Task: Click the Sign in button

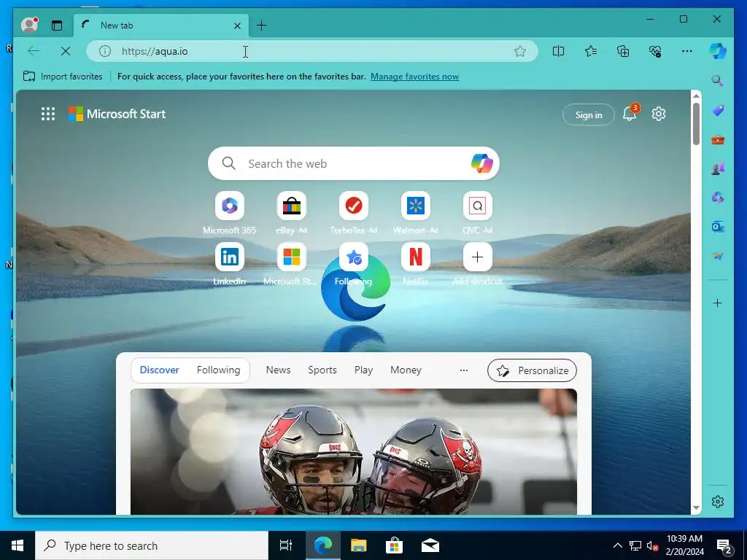Action: [x=589, y=114]
